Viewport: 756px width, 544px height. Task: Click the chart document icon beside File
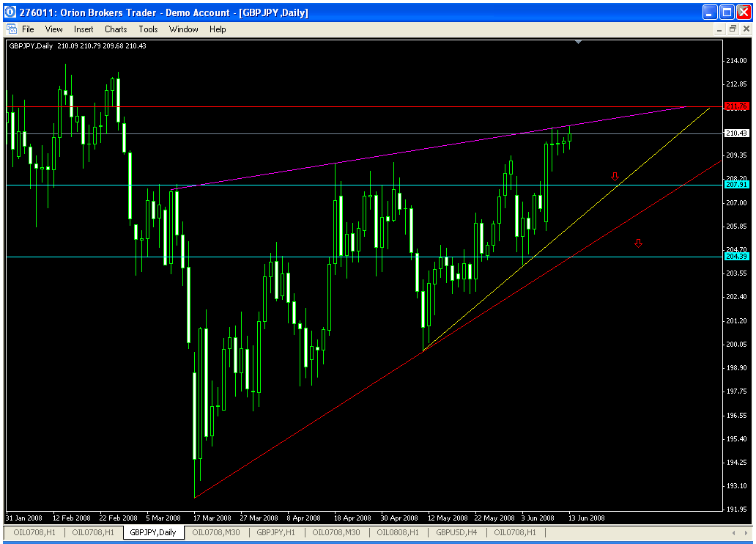(x=11, y=29)
